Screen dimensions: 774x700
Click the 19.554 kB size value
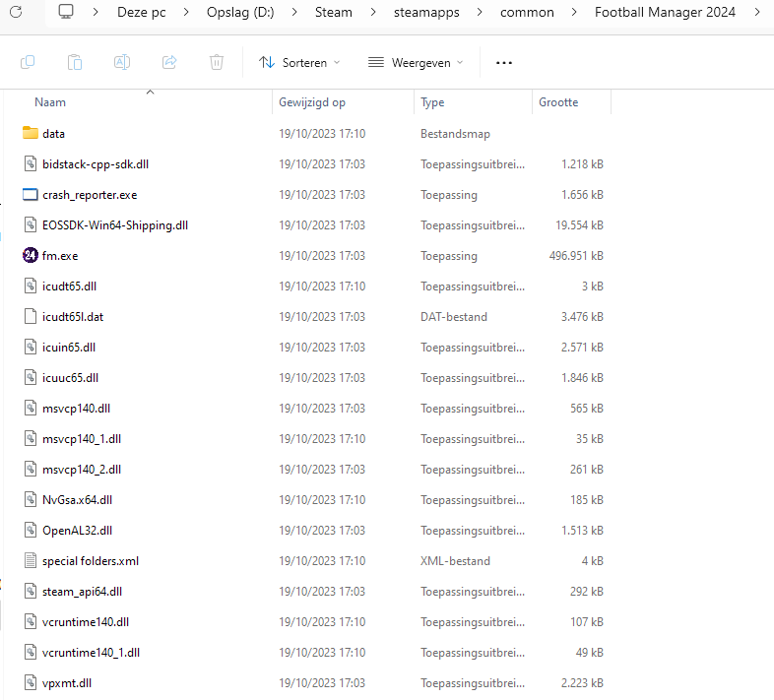coord(579,225)
